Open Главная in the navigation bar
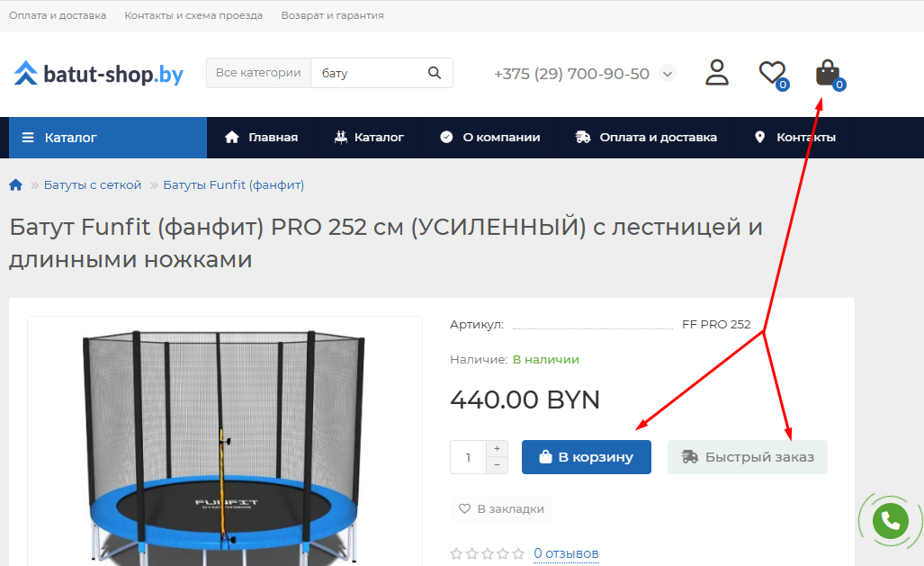This screenshot has height=566, width=924. click(x=261, y=138)
